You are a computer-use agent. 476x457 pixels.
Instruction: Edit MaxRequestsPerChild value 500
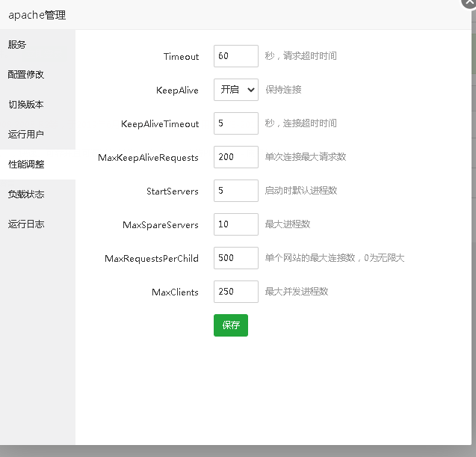pos(236,258)
